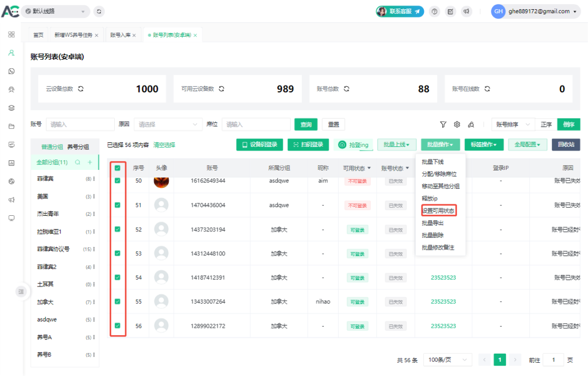The width and height of the screenshot is (588, 376).
Task: Open column settings gear icon
Action: 457,125
